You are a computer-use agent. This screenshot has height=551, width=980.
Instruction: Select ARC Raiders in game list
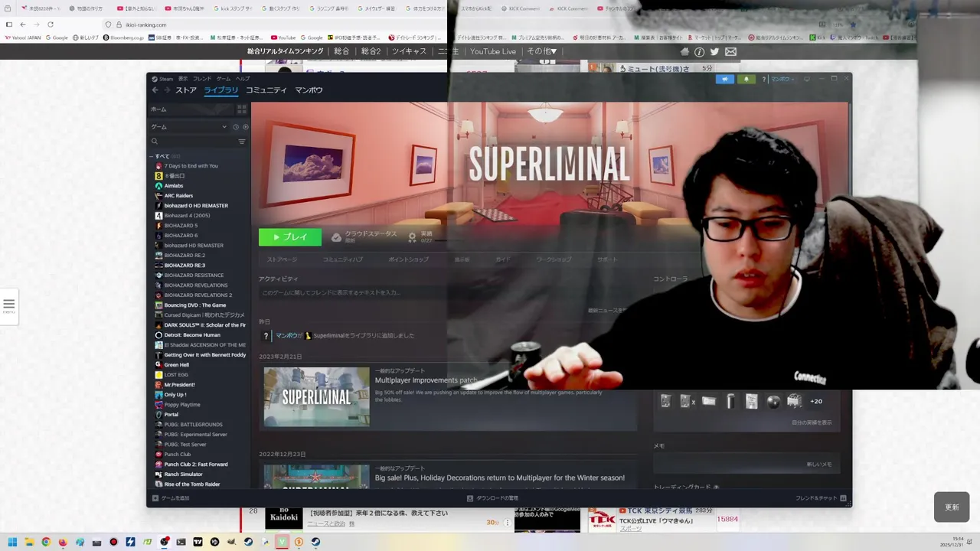pyautogui.click(x=178, y=196)
